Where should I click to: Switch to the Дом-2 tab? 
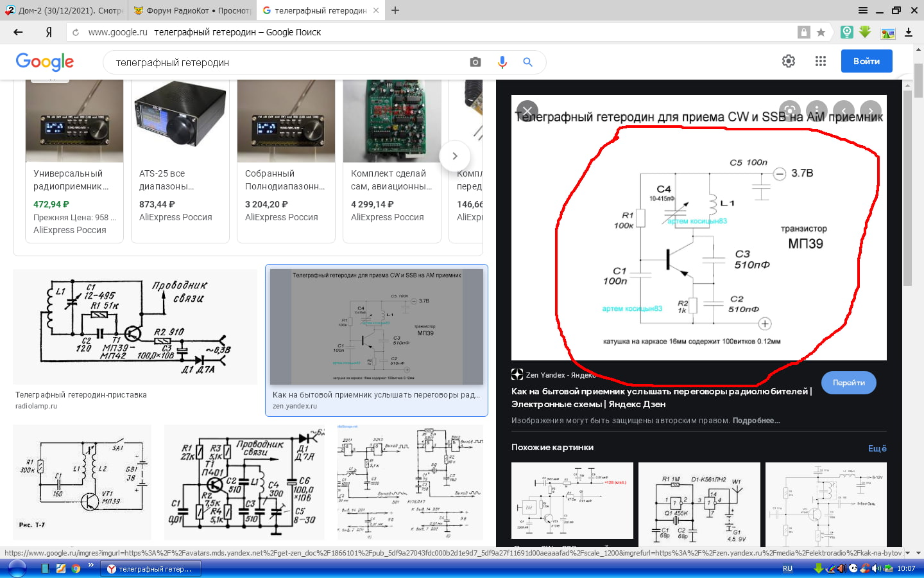(x=64, y=10)
